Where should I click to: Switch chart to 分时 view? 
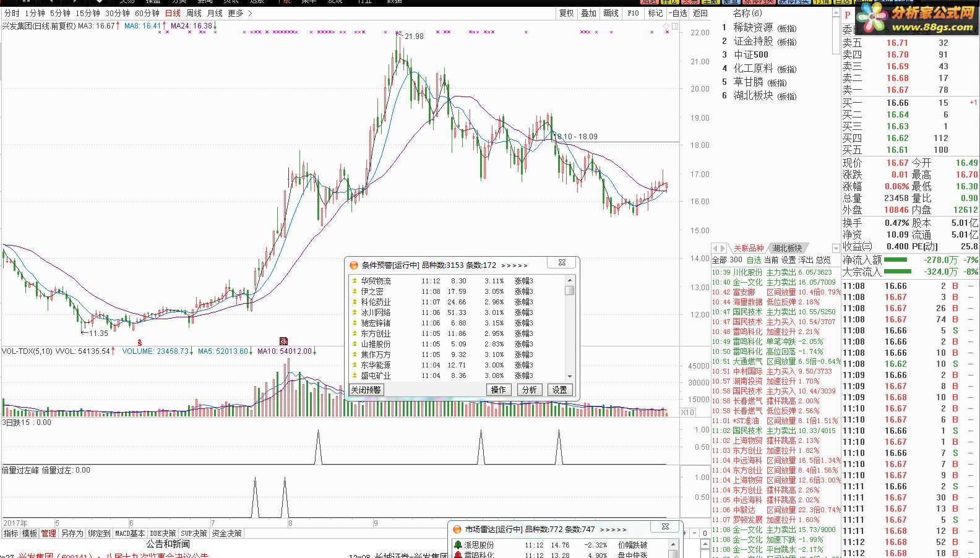[x=12, y=13]
